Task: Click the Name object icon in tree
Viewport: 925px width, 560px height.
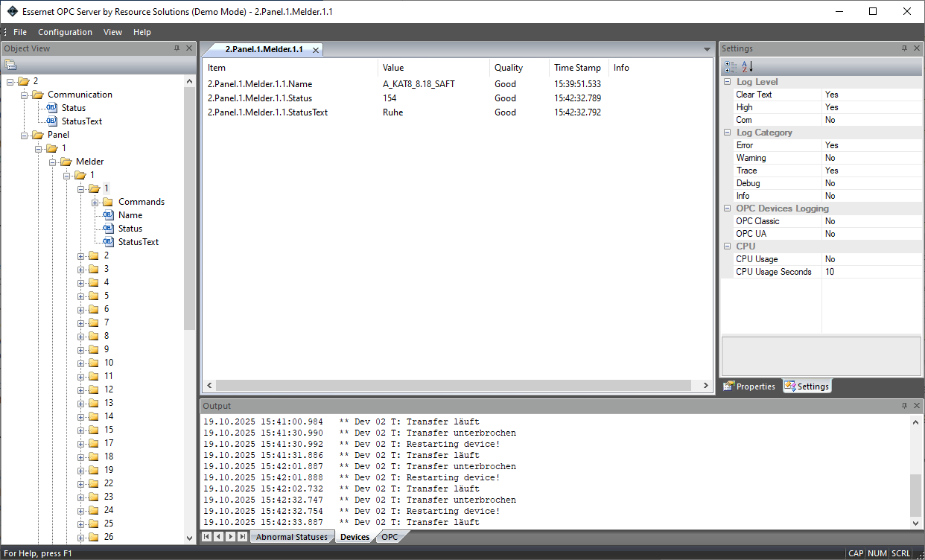Action: click(x=108, y=215)
